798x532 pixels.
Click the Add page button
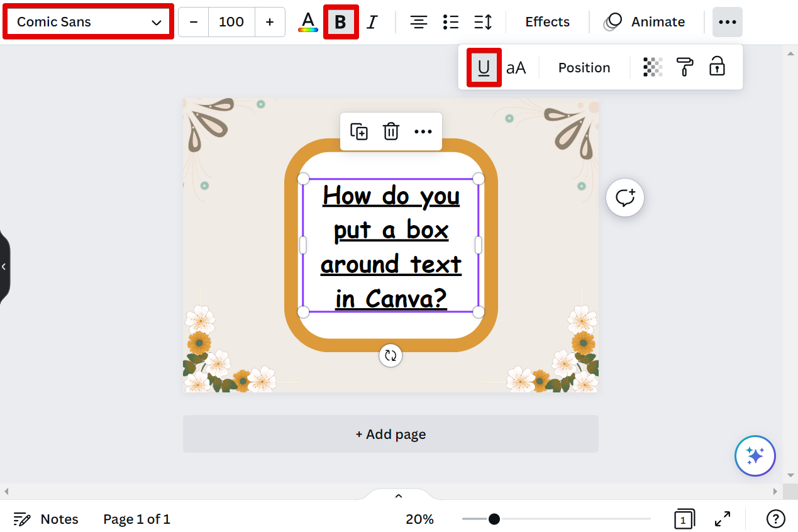391,434
